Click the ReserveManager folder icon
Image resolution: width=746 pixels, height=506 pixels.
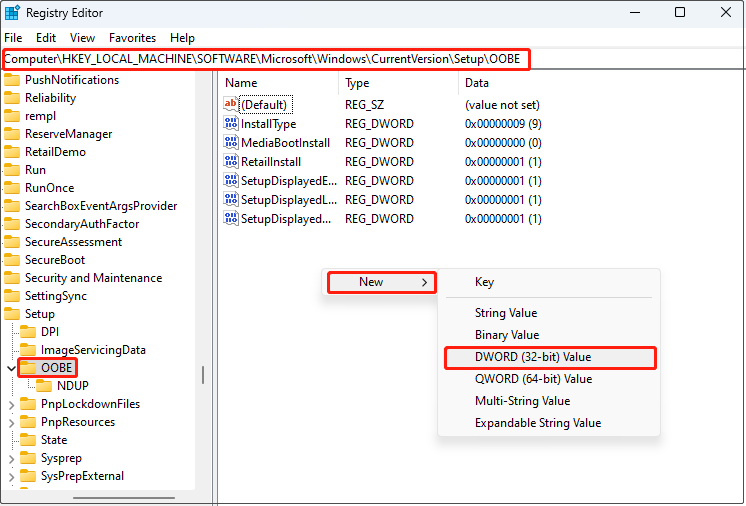click(x=12, y=134)
